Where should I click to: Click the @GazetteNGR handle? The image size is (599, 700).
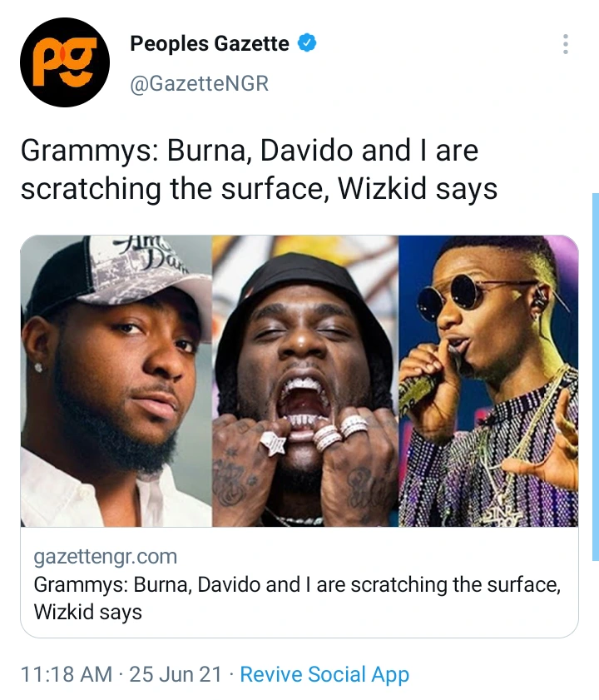click(200, 83)
